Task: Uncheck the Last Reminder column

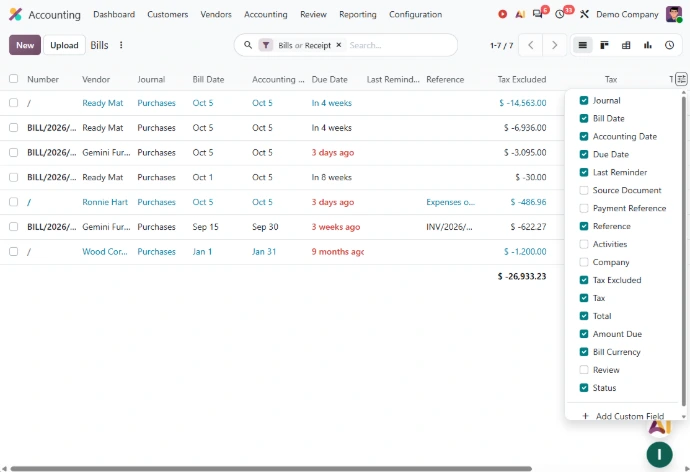Action: [x=584, y=172]
